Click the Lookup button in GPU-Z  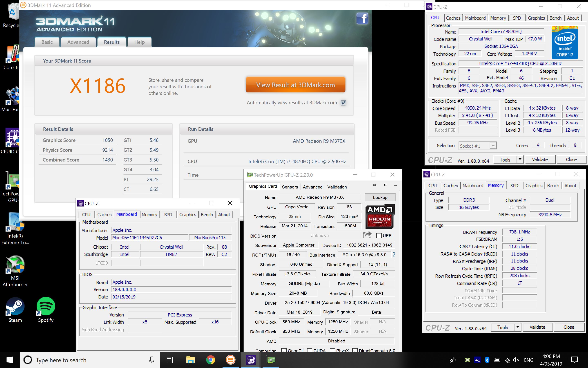(380, 197)
